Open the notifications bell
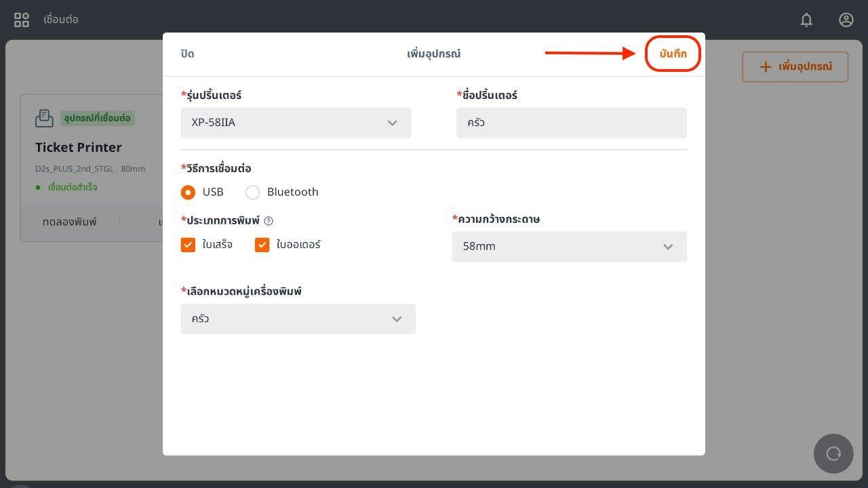The image size is (868, 488). tap(806, 20)
